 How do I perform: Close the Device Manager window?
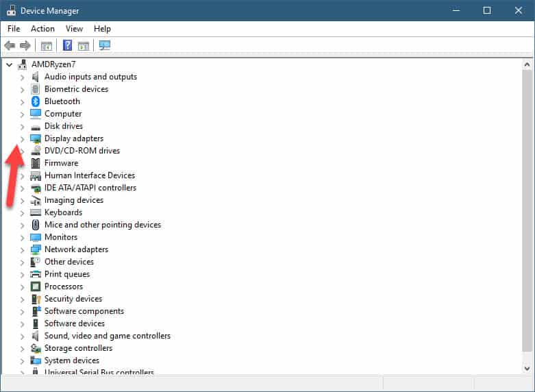519,10
